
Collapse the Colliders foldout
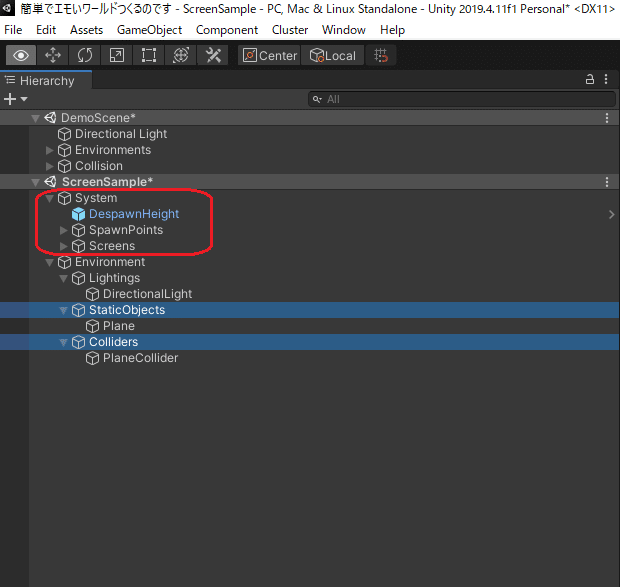[x=63, y=342]
